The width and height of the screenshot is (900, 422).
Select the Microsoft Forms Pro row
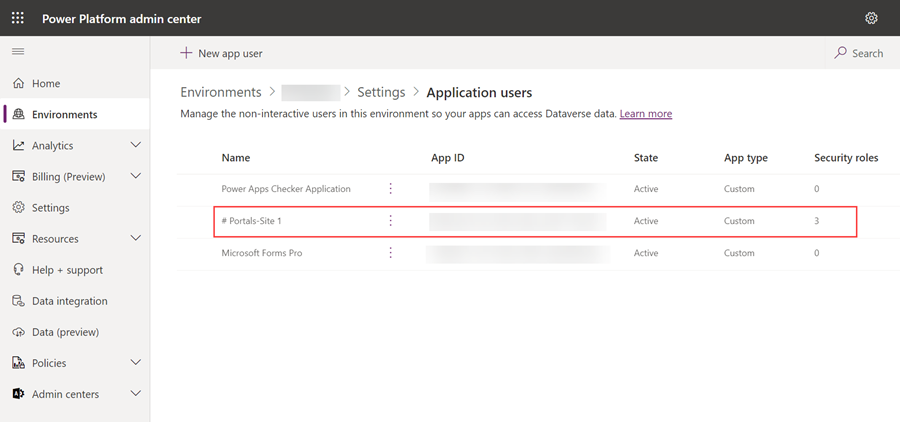pyautogui.click(x=262, y=253)
